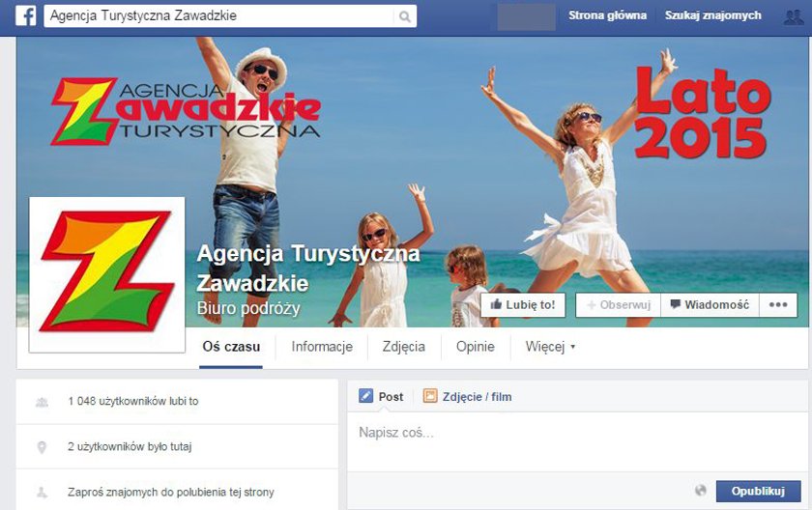
Task: Select the Post composer tab
Action: 381,397
